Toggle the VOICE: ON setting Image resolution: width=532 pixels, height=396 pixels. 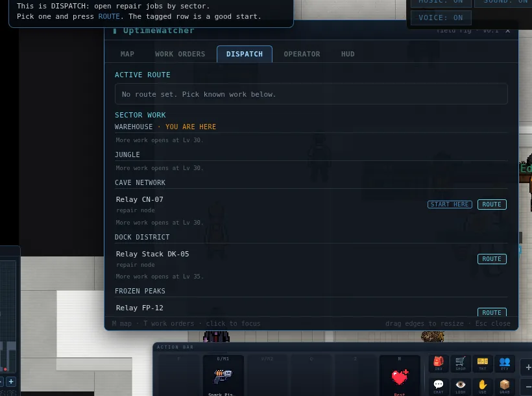441,18
